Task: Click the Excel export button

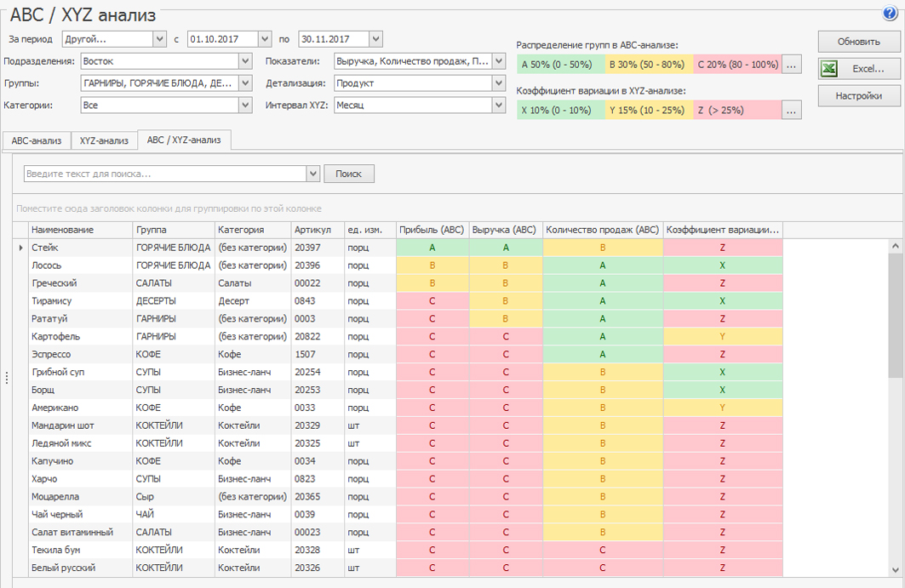Action: (859, 69)
